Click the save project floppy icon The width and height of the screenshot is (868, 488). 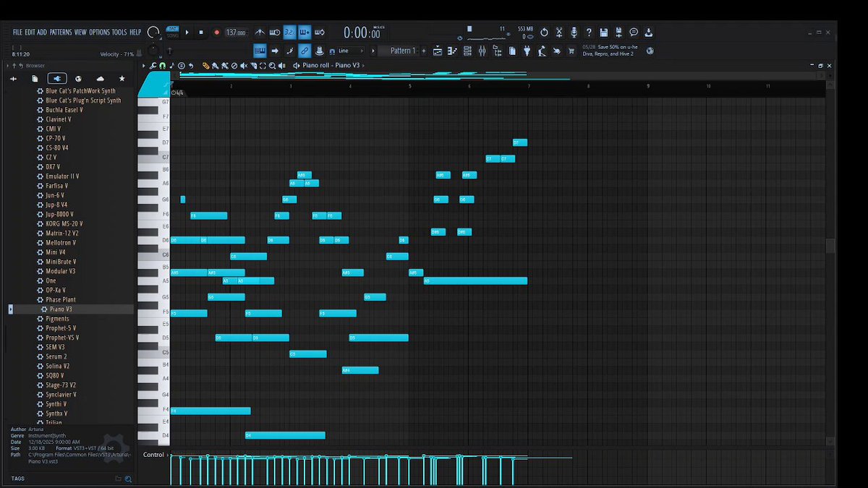tap(604, 32)
